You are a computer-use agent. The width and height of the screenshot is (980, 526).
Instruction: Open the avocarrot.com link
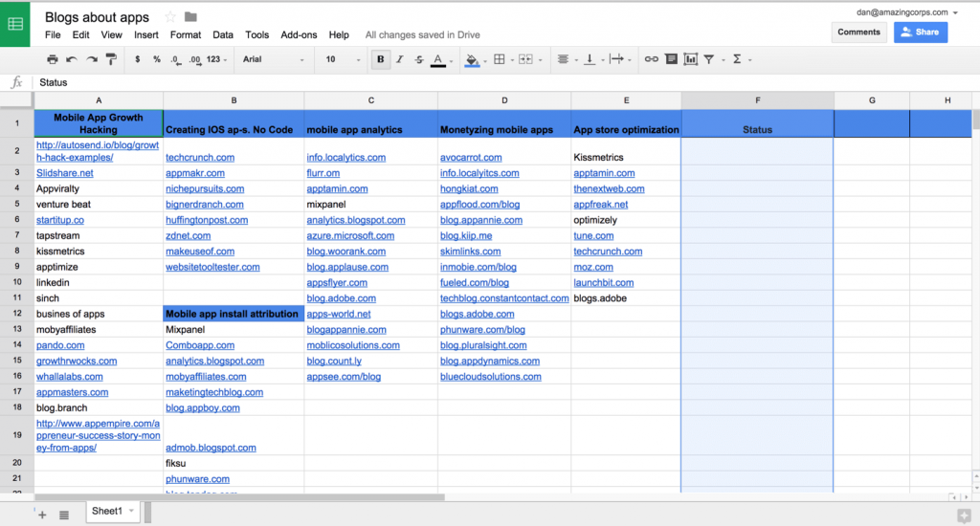coord(471,158)
